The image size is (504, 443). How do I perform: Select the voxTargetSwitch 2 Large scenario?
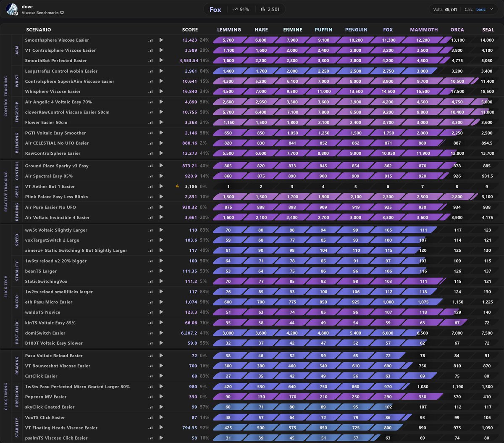click(52, 240)
